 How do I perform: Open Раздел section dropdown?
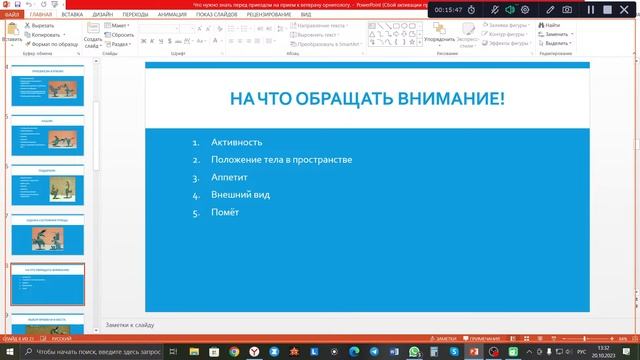point(118,44)
